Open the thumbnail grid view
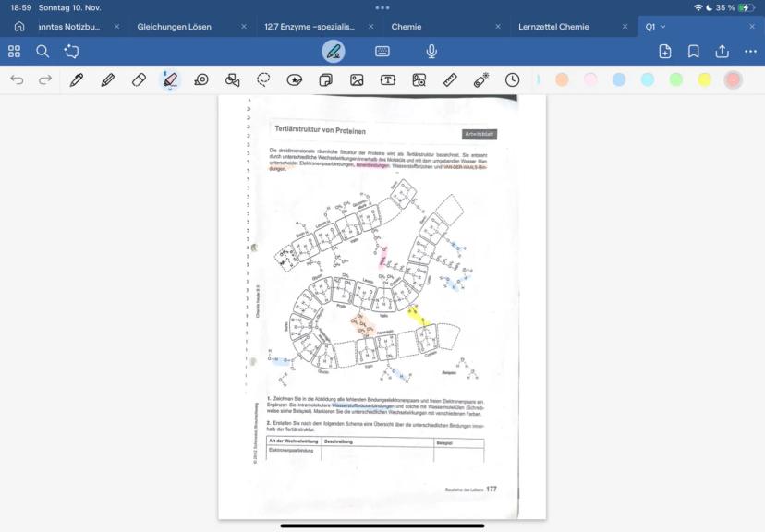Viewport: 765px width, 532px height. tap(14, 52)
